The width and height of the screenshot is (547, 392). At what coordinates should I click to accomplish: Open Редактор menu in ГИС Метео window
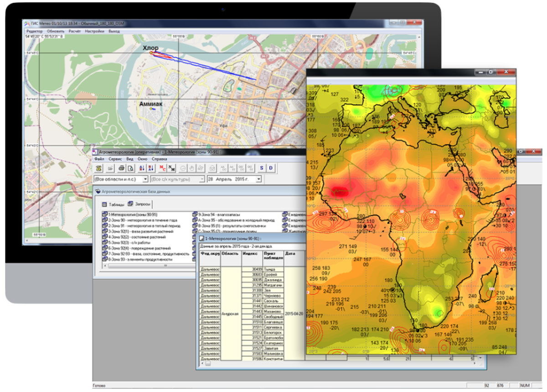pyautogui.click(x=35, y=31)
